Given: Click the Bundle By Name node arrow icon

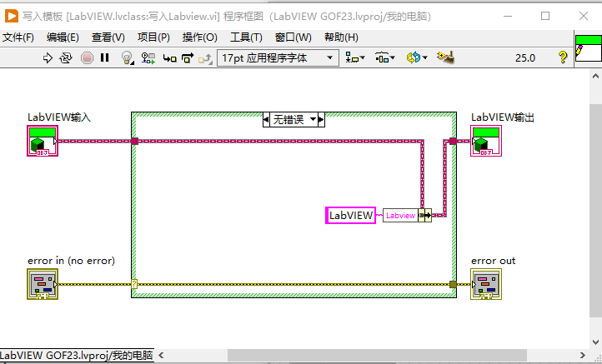Looking at the screenshot, I should point(425,216).
